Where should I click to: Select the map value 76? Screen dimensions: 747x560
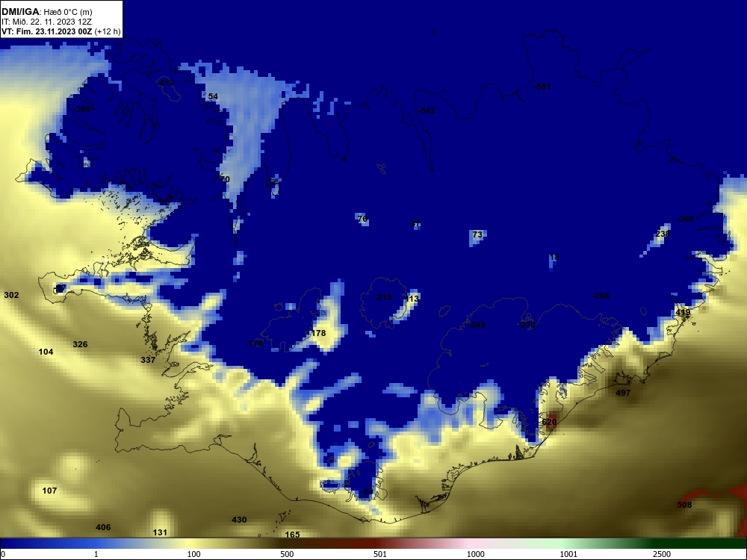(x=362, y=219)
